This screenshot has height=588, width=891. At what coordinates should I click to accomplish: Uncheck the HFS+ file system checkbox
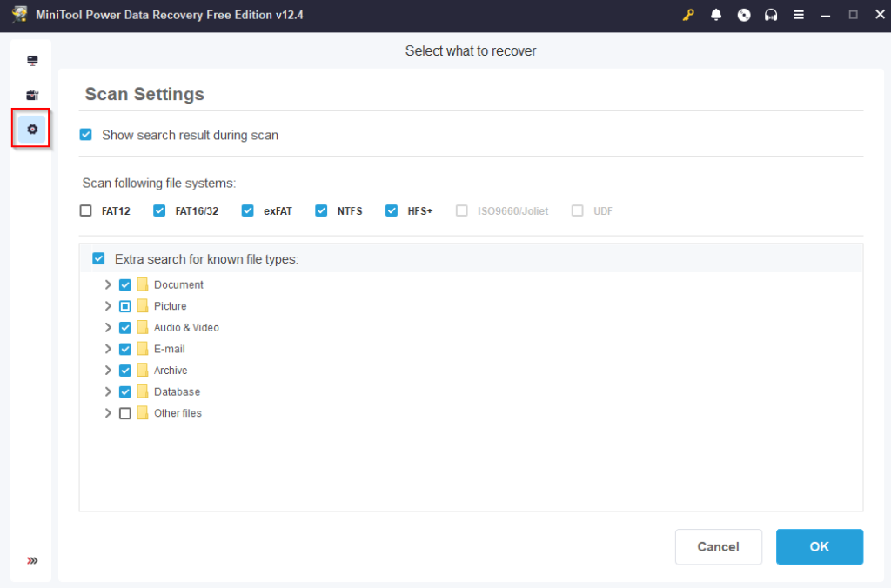392,210
